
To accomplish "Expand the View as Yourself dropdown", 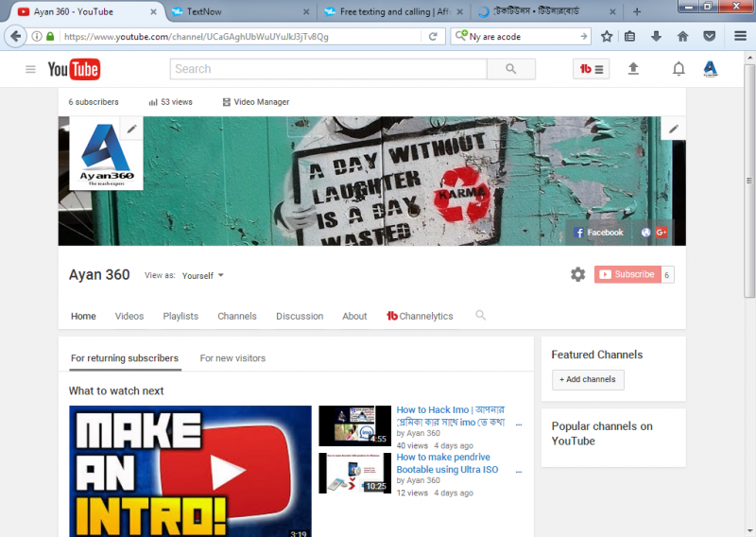I will [202, 275].
